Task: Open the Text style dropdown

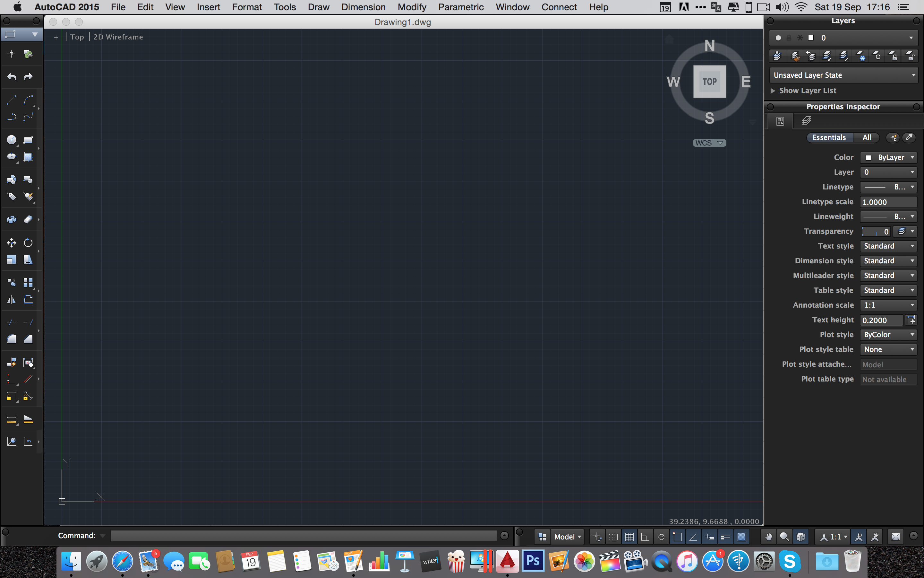Action: (x=888, y=246)
